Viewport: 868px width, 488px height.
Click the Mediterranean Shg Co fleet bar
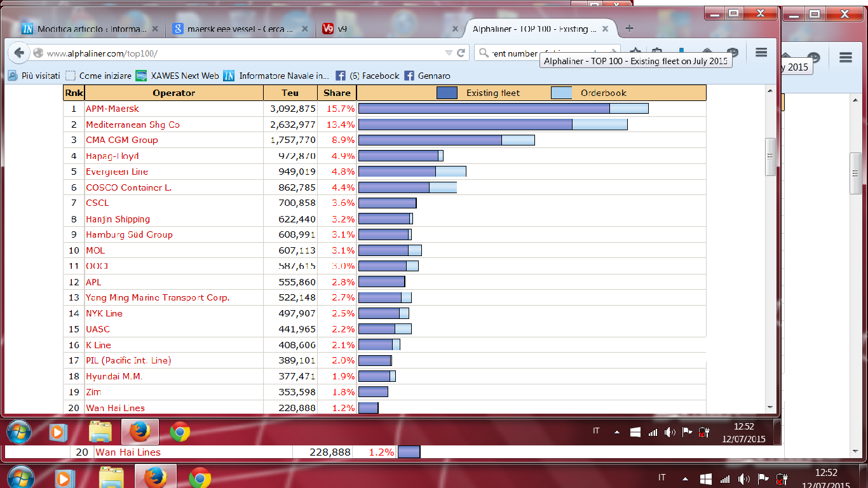pyautogui.click(x=493, y=125)
